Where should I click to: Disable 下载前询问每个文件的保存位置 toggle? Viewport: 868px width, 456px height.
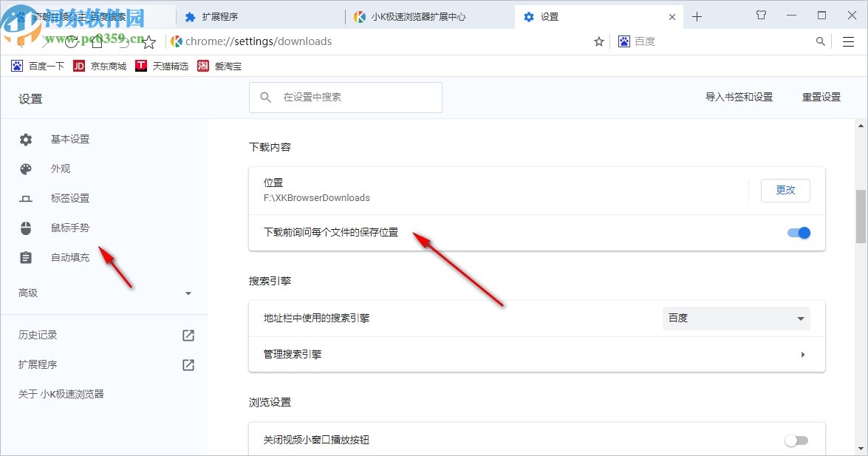click(x=798, y=232)
